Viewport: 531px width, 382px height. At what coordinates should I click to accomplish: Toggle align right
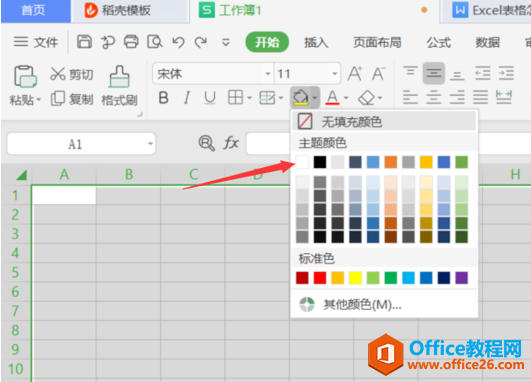point(457,97)
